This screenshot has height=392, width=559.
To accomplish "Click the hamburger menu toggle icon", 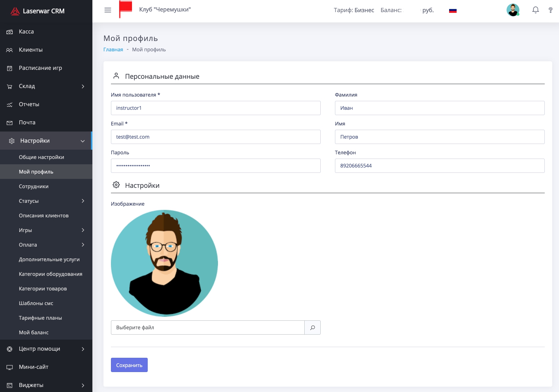I will 108,10.
